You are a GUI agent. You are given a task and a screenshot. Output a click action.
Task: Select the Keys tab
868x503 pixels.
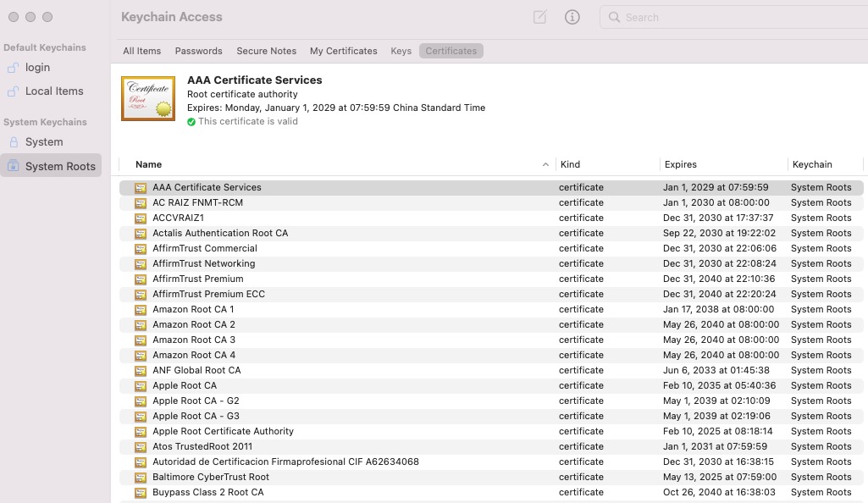coord(401,51)
